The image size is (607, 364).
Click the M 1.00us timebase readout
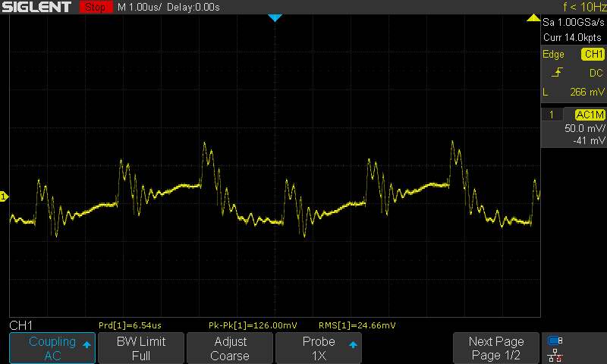(140, 8)
